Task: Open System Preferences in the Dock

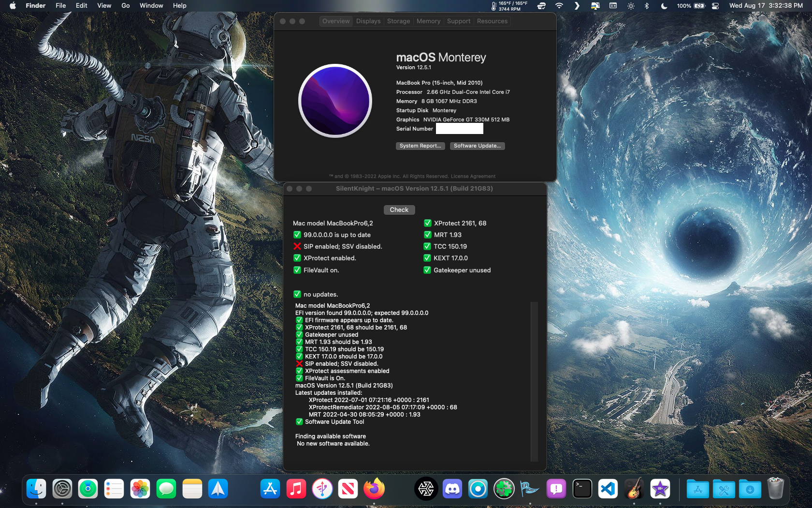Action: click(x=62, y=489)
